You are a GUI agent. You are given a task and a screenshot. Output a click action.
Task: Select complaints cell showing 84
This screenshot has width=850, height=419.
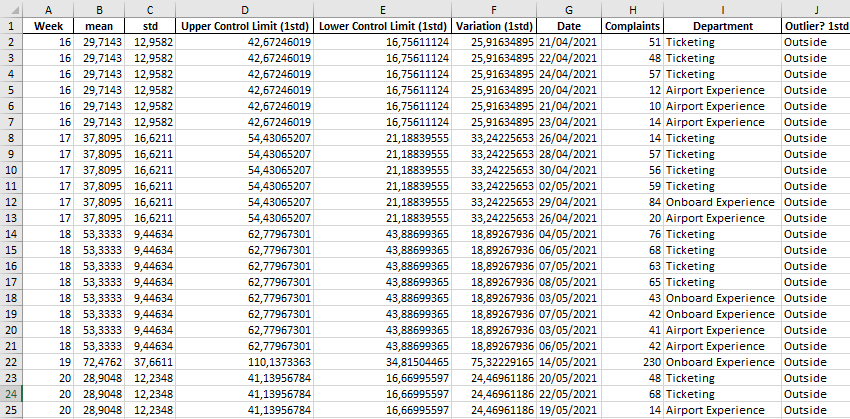coord(633,202)
